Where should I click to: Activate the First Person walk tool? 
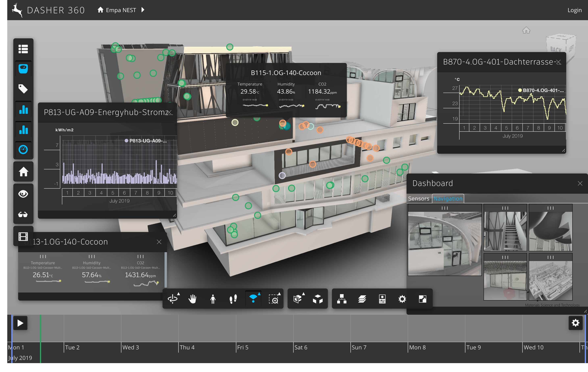pos(213,299)
